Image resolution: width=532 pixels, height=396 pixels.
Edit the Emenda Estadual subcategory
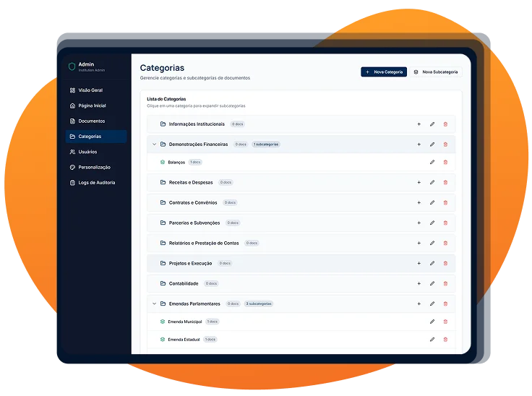tap(432, 340)
